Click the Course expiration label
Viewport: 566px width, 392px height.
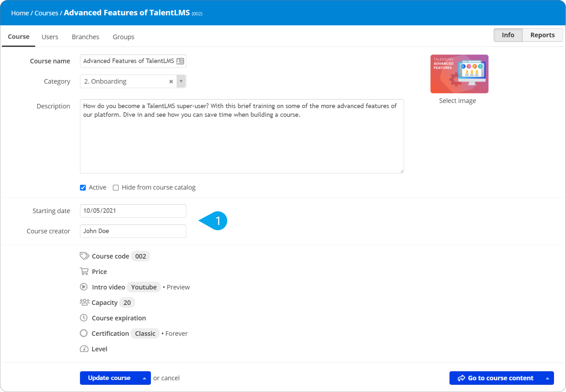point(119,318)
